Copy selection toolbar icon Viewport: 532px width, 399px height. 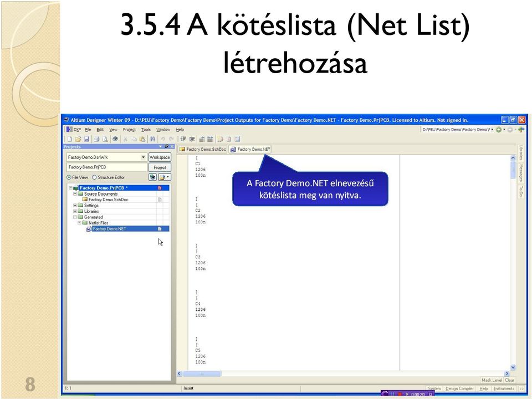(134, 139)
